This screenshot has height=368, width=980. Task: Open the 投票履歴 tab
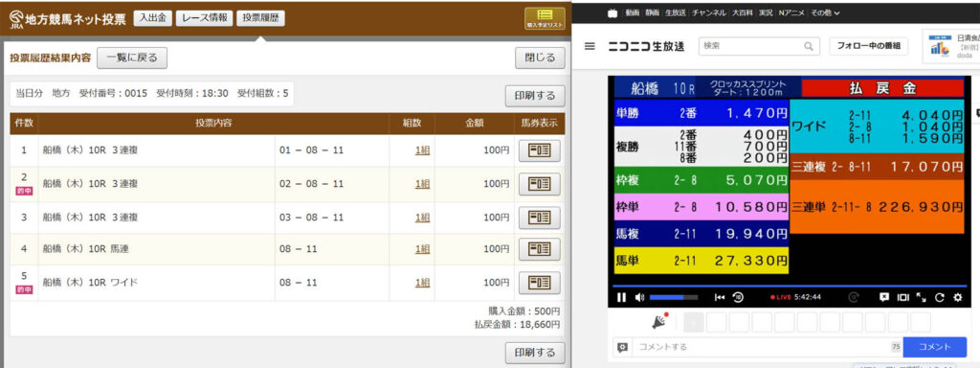[x=260, y=18]
